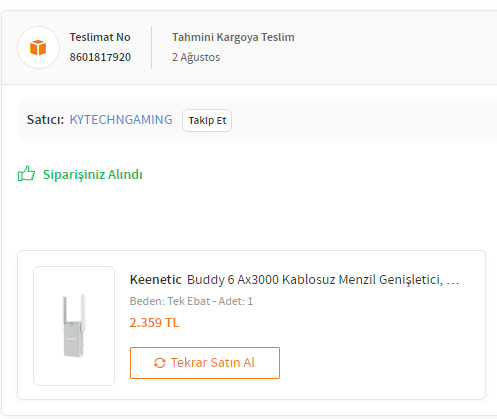Click the orange package box icon

point(38,47)
